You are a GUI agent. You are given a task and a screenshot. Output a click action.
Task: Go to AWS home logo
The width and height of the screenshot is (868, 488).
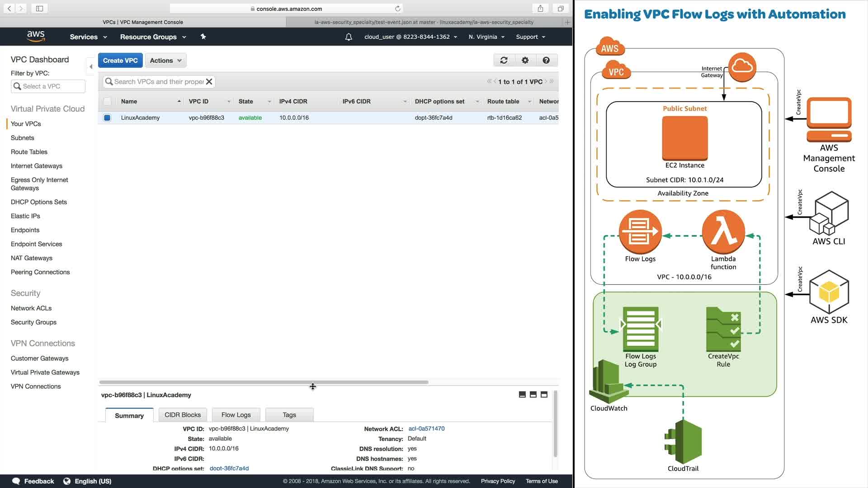36,36
